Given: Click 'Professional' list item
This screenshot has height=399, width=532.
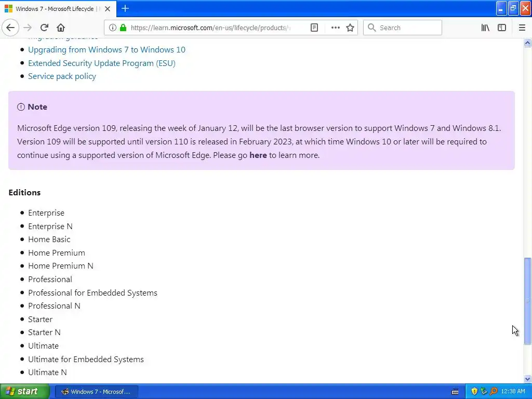Looking at the screenshot, I should pyautogui.click(x=50, y=280).
